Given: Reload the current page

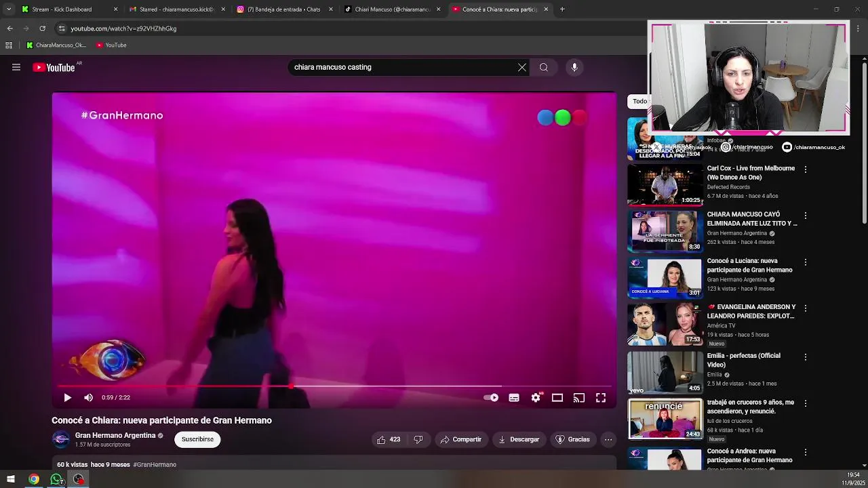Looking at the screenshot, I should click(x=42, y=28).
